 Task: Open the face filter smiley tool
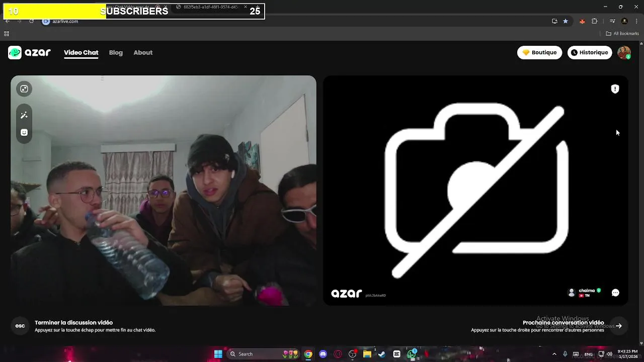pyautogui.click(x=24, y=132)
